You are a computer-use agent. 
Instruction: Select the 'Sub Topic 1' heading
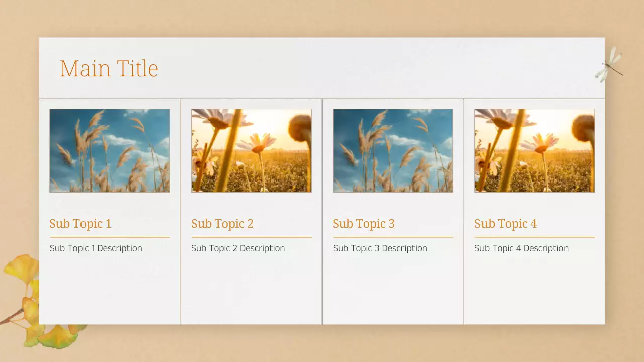(x=80, y=224)
